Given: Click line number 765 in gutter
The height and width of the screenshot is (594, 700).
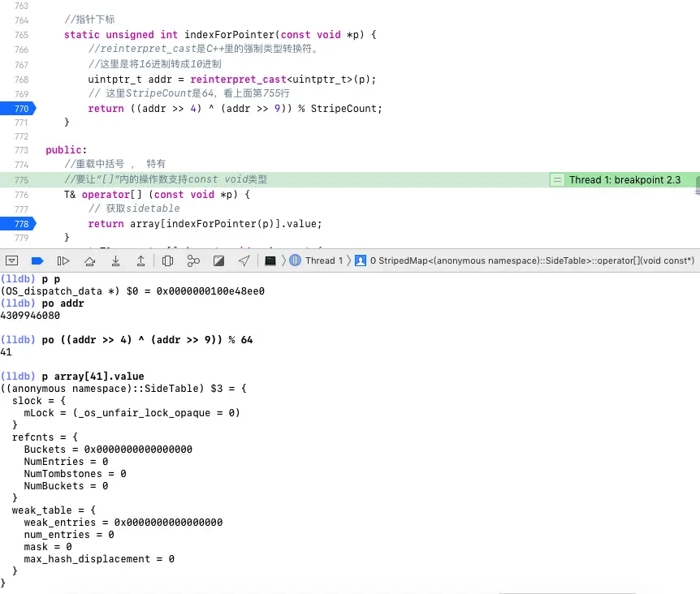Looking at the screenshot, I should 21,35.
